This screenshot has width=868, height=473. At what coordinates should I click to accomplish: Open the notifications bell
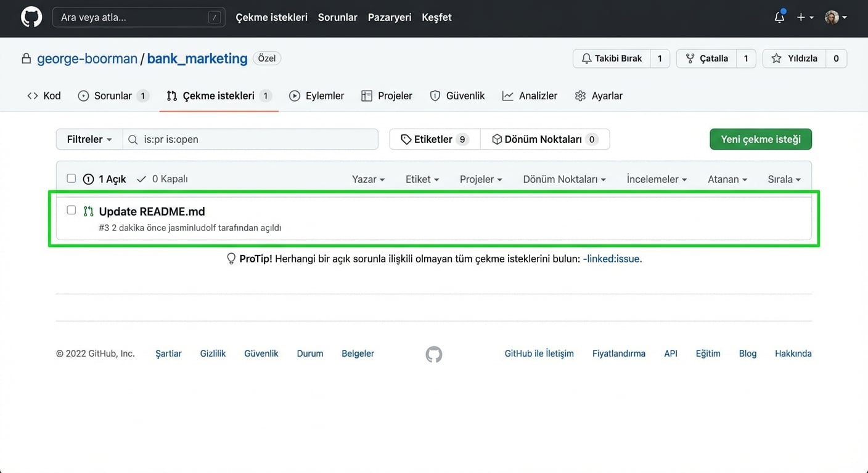click(x=779, y=17)
